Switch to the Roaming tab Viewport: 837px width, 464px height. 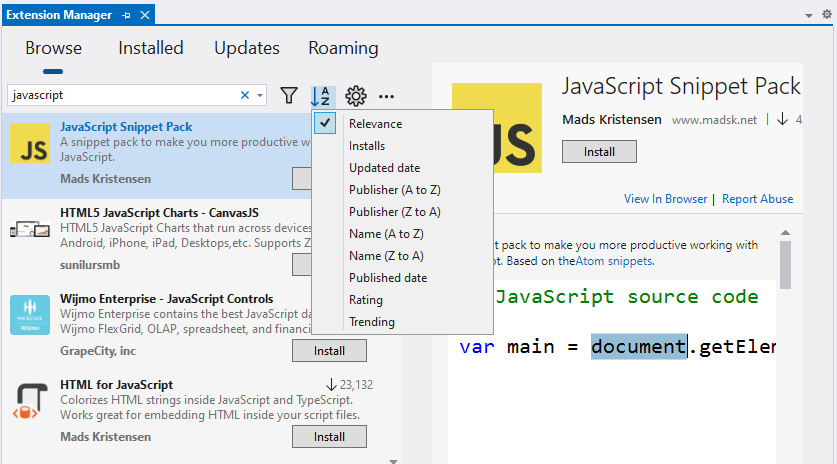tap(343, 49)
